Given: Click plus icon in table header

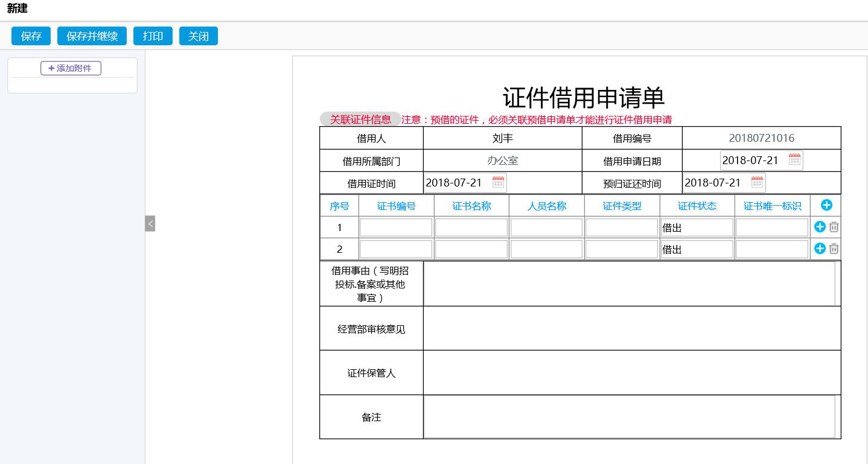Looking at the screenshot, I should 826,205.
